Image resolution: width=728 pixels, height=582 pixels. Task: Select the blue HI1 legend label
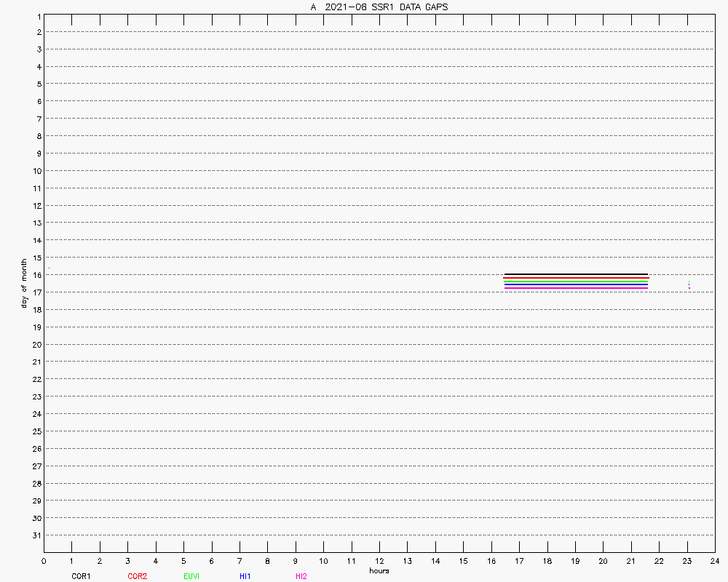coord(245,576)
